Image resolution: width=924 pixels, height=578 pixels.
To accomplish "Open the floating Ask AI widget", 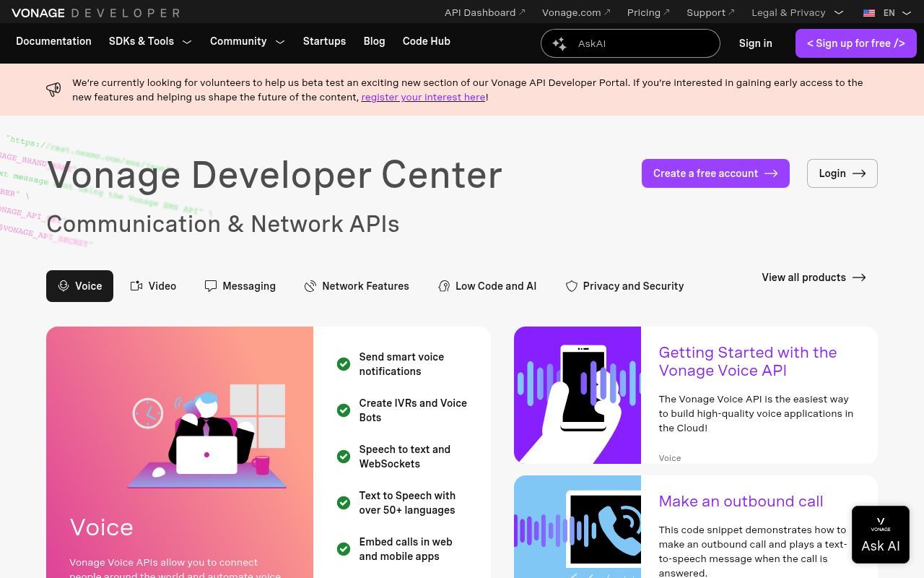I will pos(881,535).
